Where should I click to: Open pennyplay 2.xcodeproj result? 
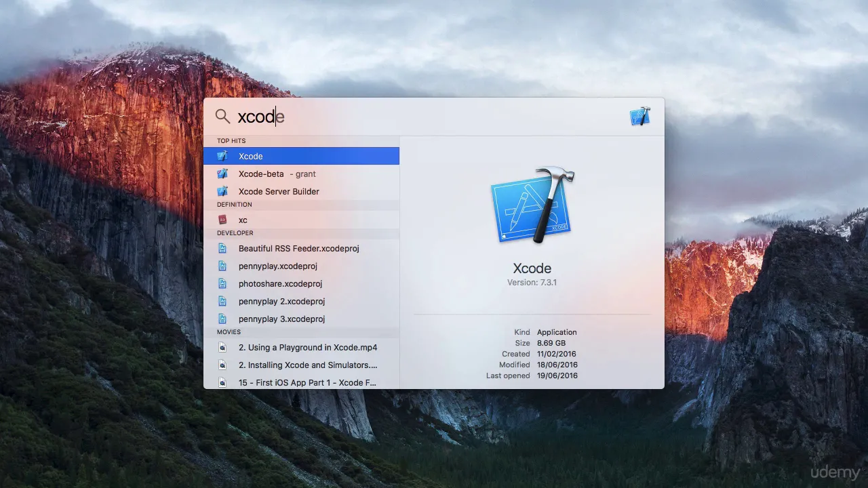coord(301,301)
